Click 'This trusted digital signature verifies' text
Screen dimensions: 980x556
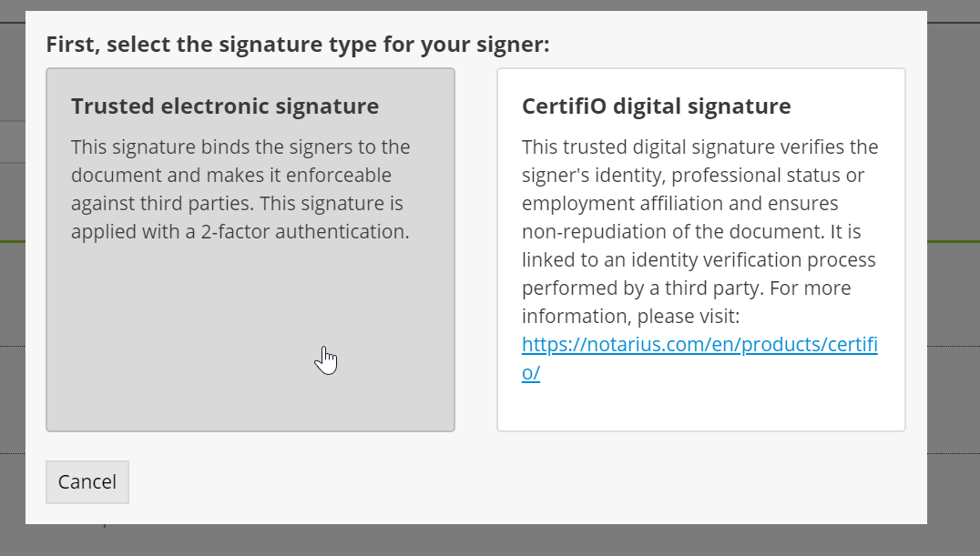click(699, 147)
